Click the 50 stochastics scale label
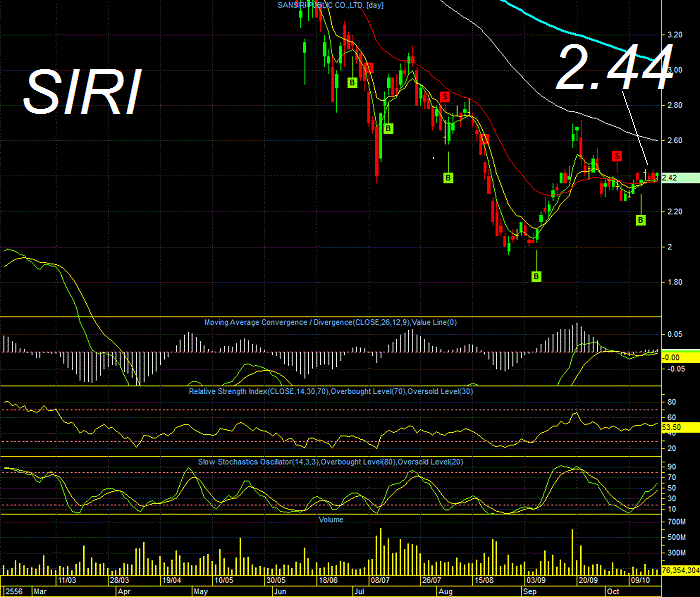 tap(671, 488)
